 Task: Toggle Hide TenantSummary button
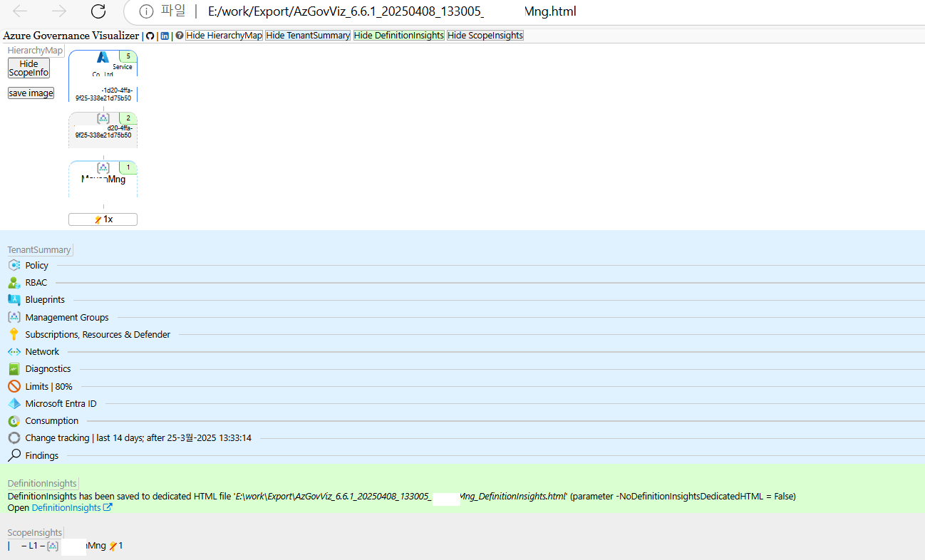[x=308, y=36]
